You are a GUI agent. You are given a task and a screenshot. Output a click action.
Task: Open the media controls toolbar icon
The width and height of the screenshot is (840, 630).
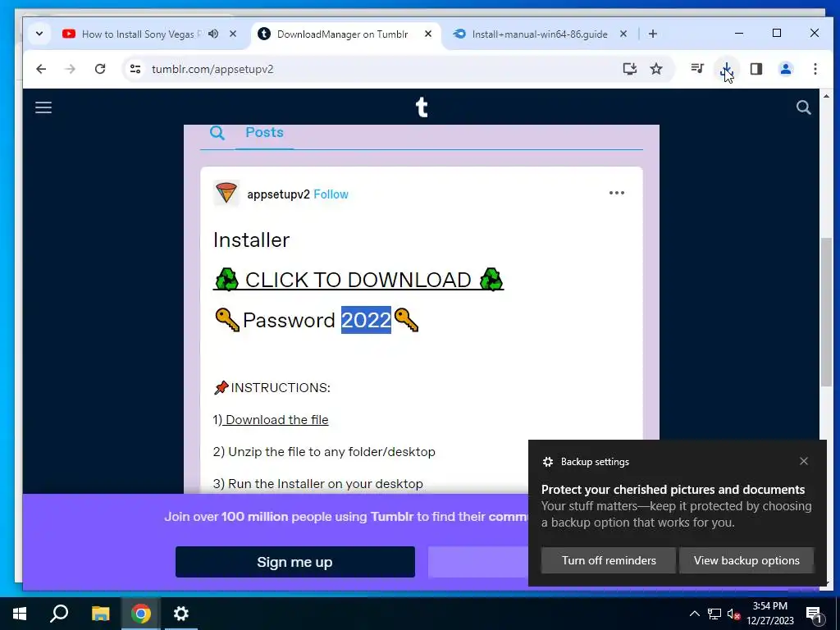coord(697,69)
